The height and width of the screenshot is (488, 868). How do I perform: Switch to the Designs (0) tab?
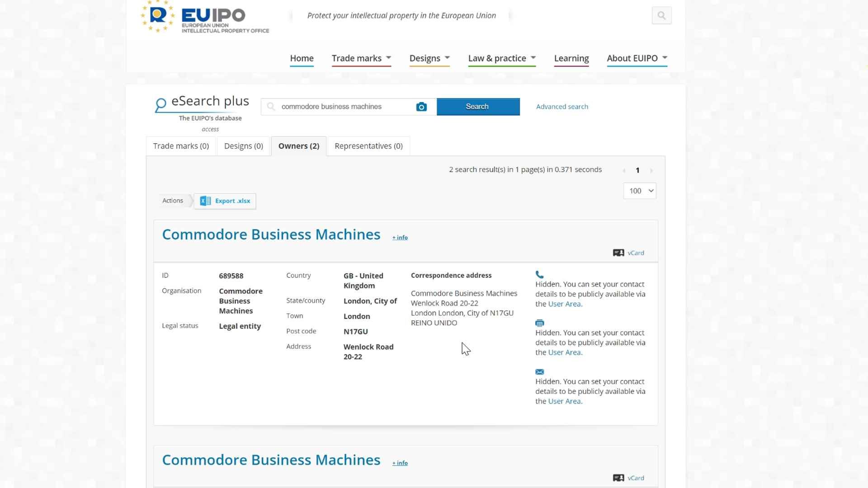pos(243,146)
